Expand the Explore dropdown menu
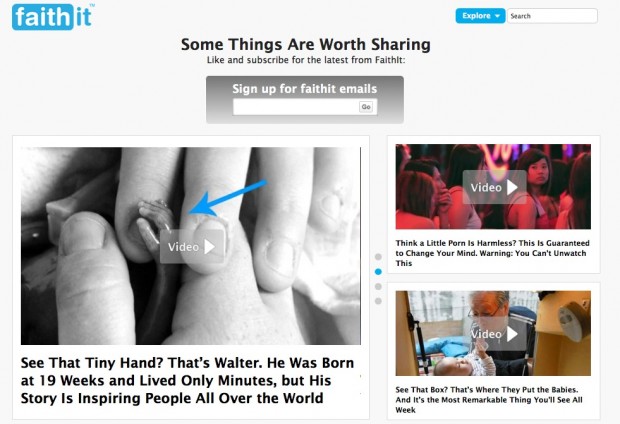This screenshot has width=620, height=424. coord(480,16)
